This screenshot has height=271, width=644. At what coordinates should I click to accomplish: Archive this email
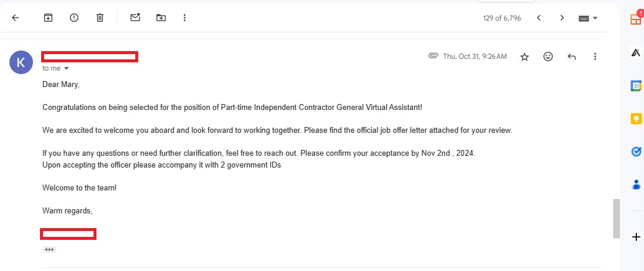pyautogui.click(x=48, y=18)
